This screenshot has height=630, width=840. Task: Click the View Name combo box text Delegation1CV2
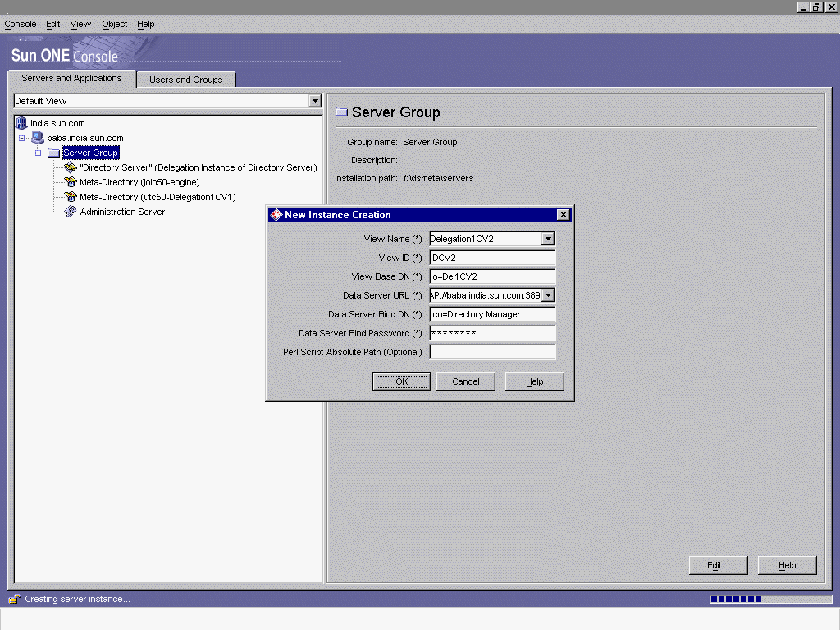[486, 239]
